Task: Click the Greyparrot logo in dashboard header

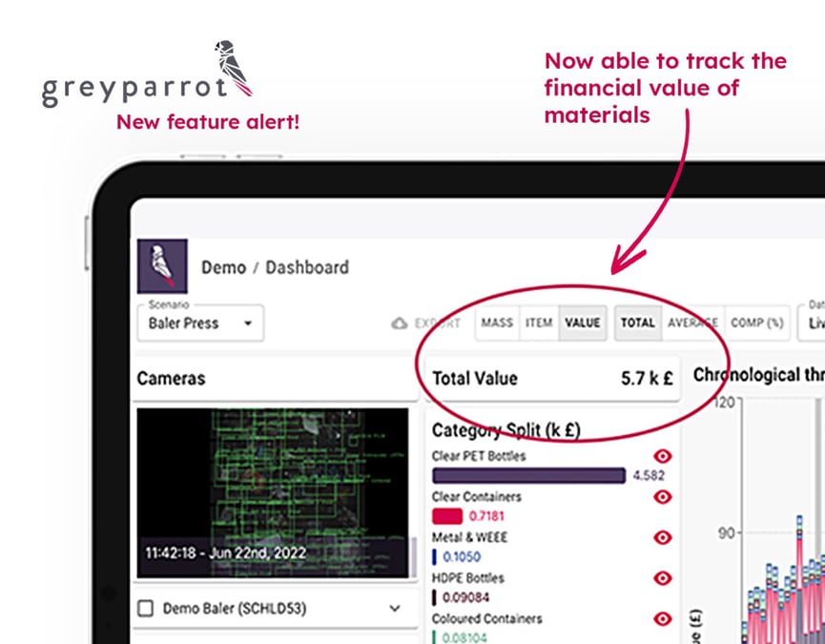Action: pos(162,265)
